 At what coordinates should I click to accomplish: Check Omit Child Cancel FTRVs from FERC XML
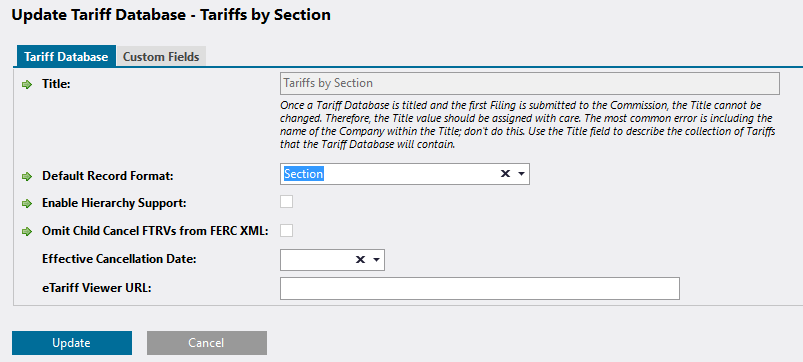pos(287,230)
